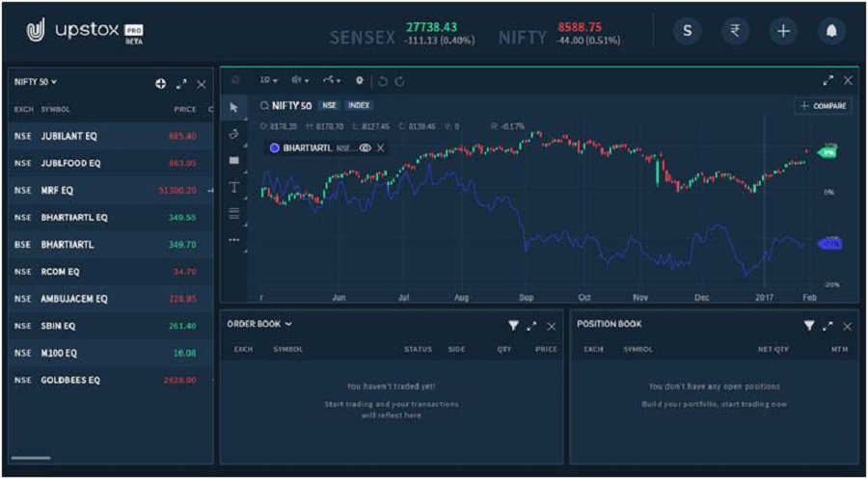
Task: Open chart settings gear icon
Action: (x=360, y=81)
